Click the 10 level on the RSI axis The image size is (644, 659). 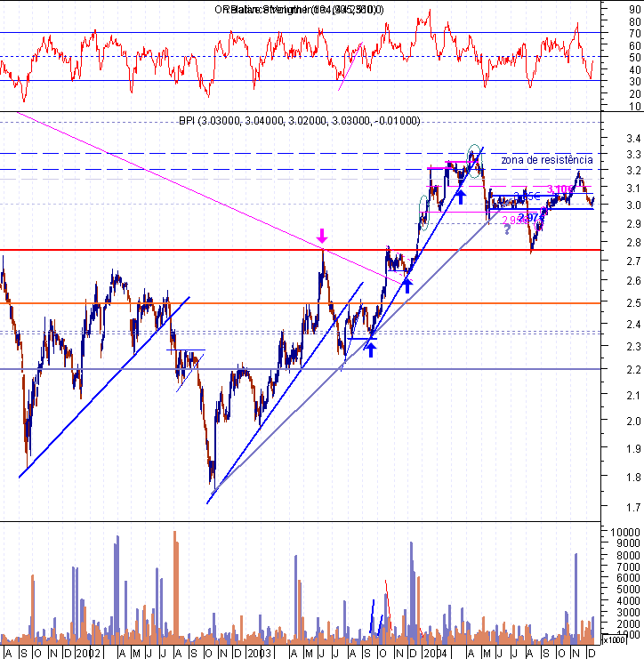pos(635,106)
